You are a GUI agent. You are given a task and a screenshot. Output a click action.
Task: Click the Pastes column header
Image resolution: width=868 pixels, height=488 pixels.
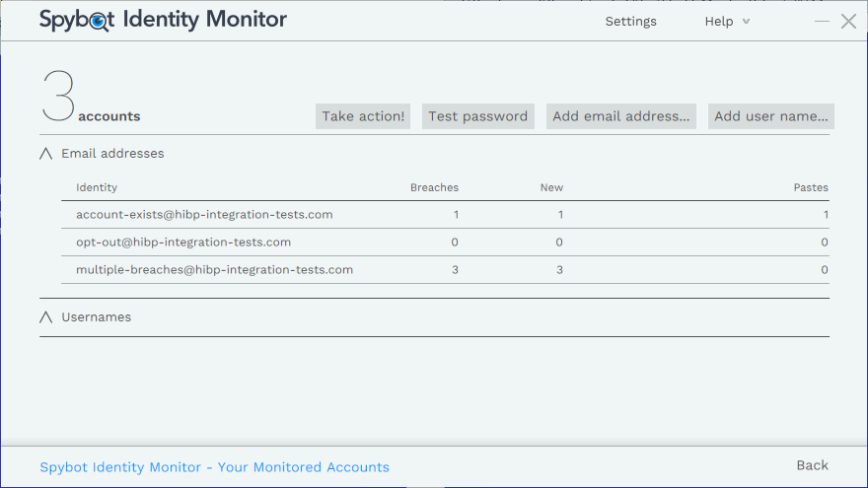(811, 187)
